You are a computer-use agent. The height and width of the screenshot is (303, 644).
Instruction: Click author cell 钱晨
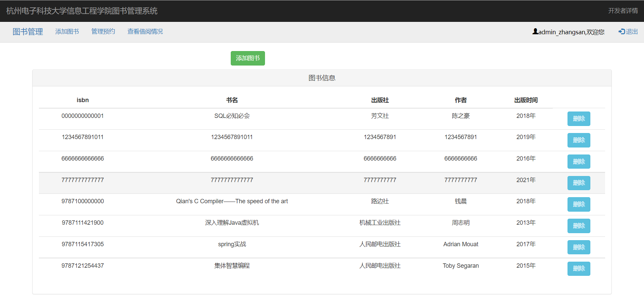tap(461, 201)
